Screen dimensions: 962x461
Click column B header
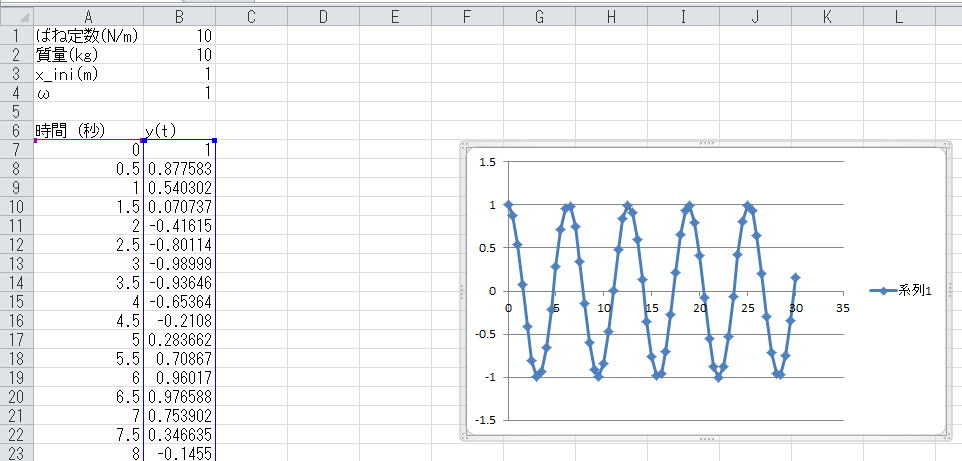[179, 16]
